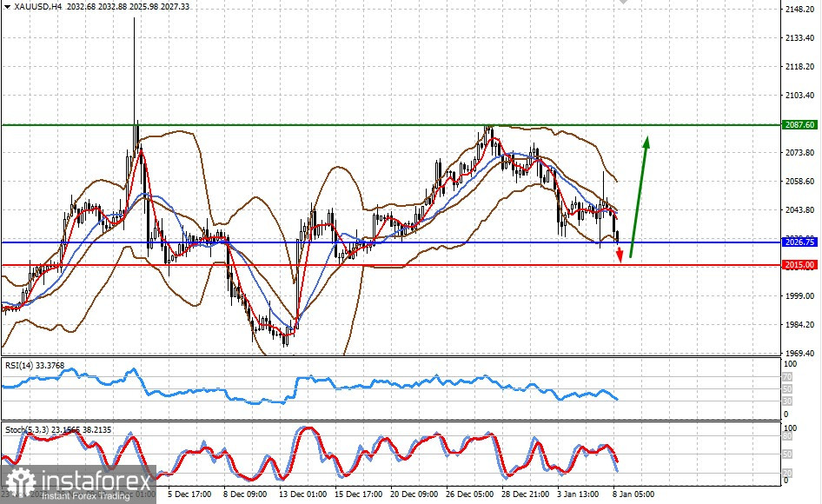Click the 13 Dec 01:00 time label
This screenshot has width=822, height=504.
(x=303, y=494)
